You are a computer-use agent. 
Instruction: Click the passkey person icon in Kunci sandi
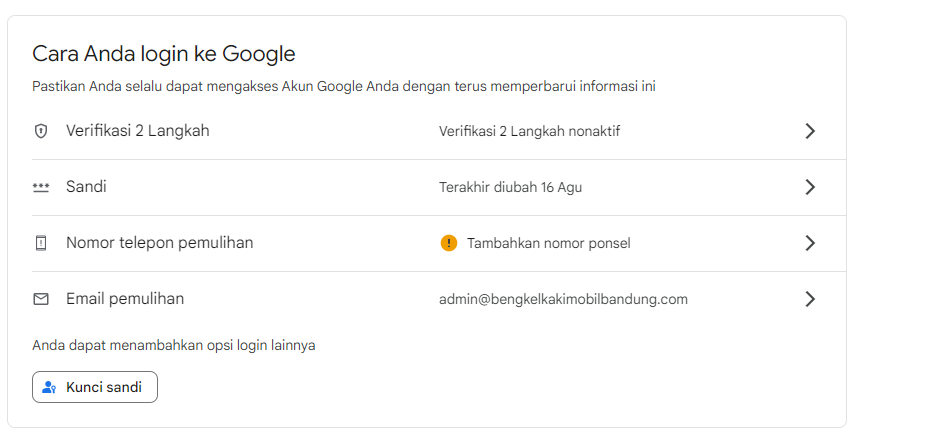click(x=49, y=387)
